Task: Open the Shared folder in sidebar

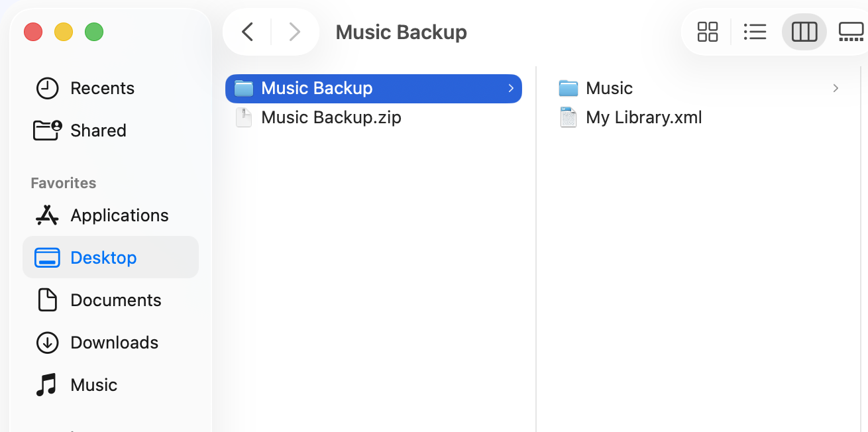Action: (x=98, y=131)
